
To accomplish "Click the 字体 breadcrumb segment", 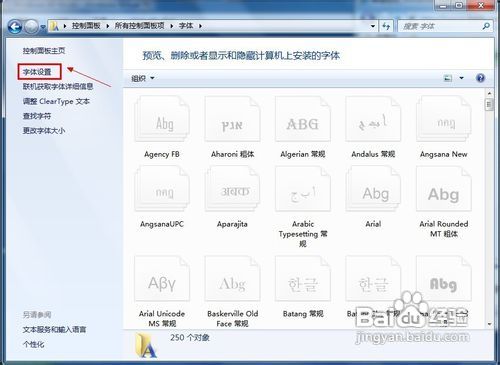I will [186, 26].
